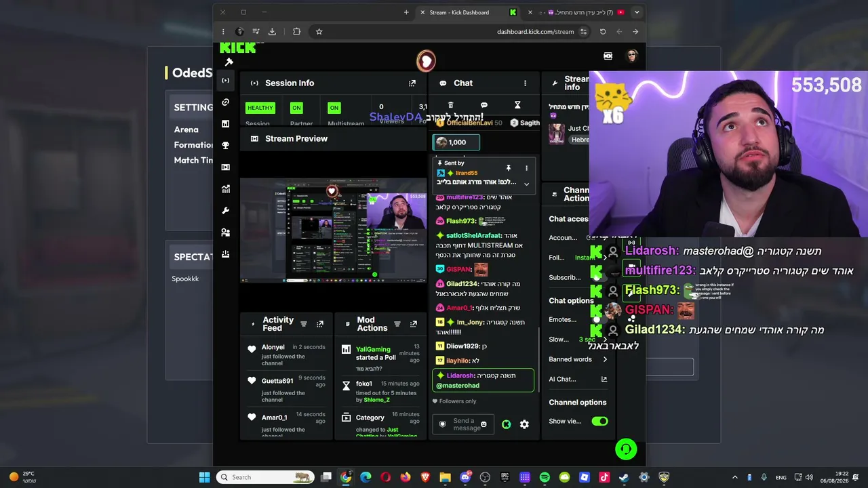868x488 pixels.
Task: Open the tab search dropdown arrow in browser
Action: [x=636, y=12]
